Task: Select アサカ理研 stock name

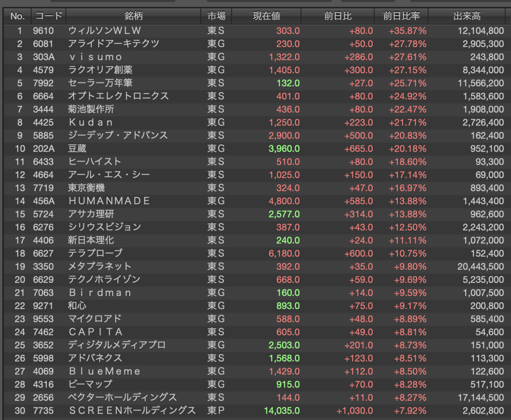Action: coord(91,214)
